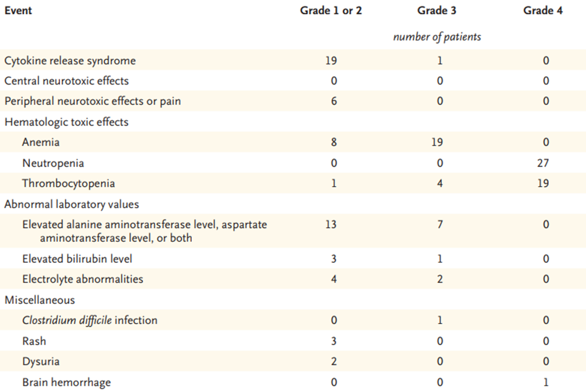Select the "Miscellaneous" section heading
The width and height of the screenshot is (586, 392).
40,300
